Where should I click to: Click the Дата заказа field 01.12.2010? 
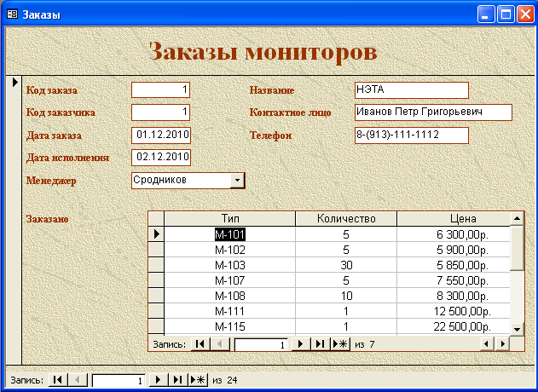[161, 135]
